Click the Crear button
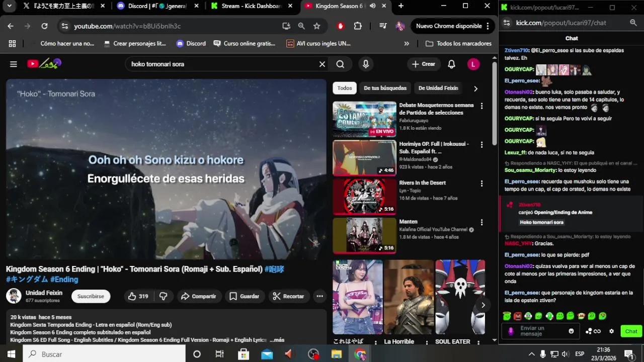The width and height of the screenshot is (644, 362). [423, 64]
